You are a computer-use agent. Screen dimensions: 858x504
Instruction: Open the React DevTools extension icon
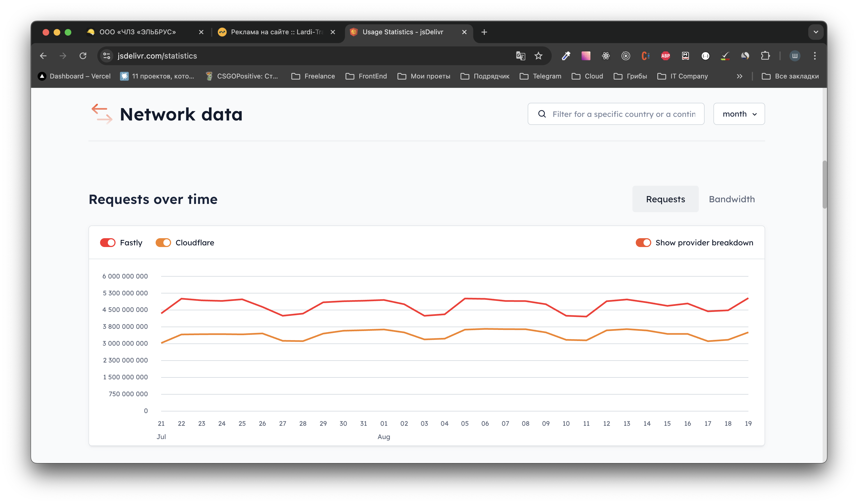(606, 56)
